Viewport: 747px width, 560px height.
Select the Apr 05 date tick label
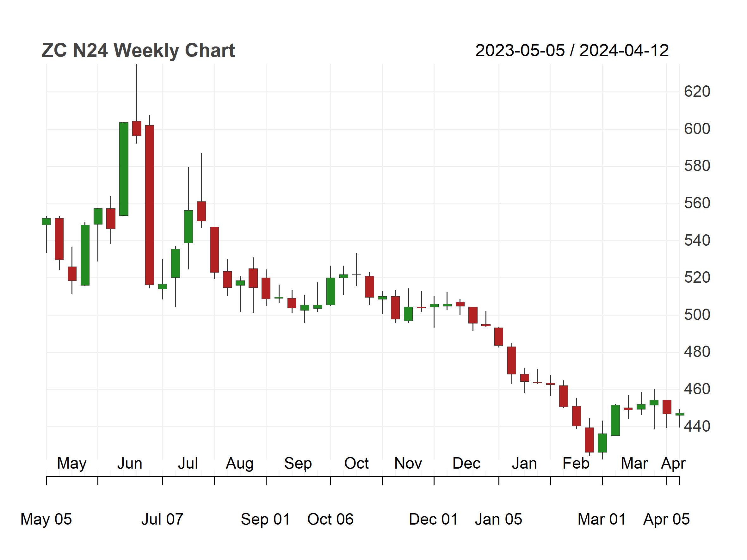666,520
